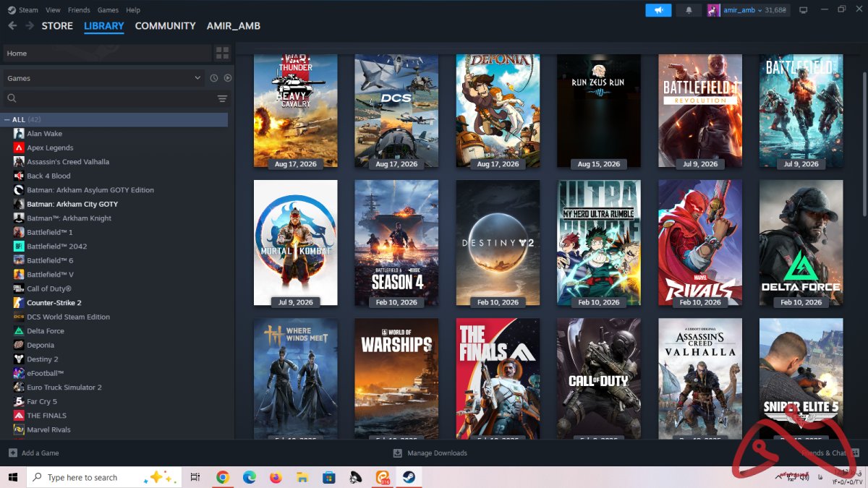Click the Apex Legends game icon
The image size is (868, 488).
pos(19,147)
